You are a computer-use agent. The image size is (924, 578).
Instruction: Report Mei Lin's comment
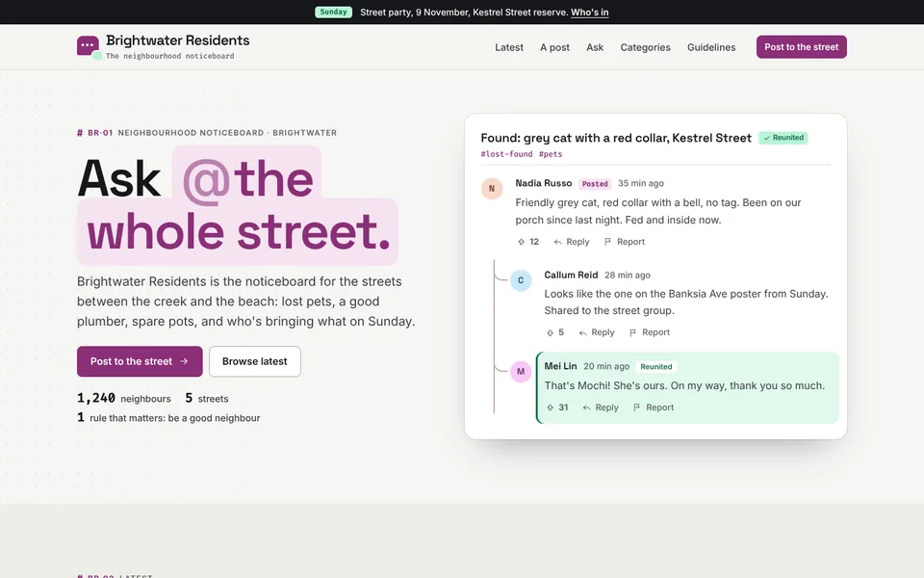coord(654,407)
